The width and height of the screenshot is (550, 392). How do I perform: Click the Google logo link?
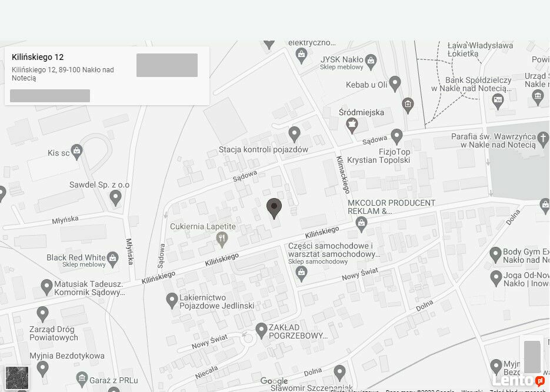(274, 381)
